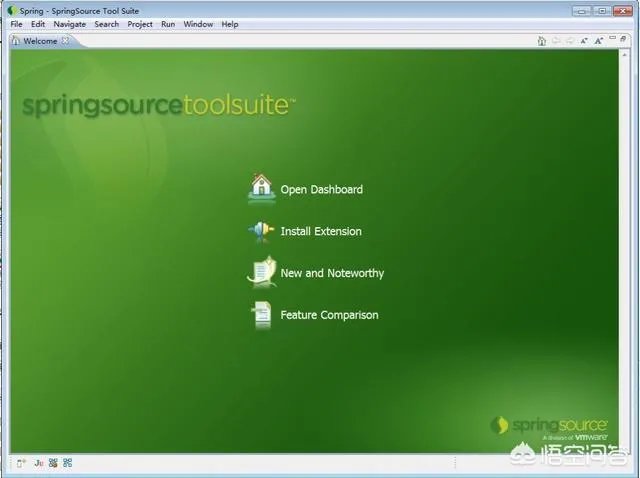
Task: Click the Home icon in Welcome toolbar
Action: [x=541, y=41]
